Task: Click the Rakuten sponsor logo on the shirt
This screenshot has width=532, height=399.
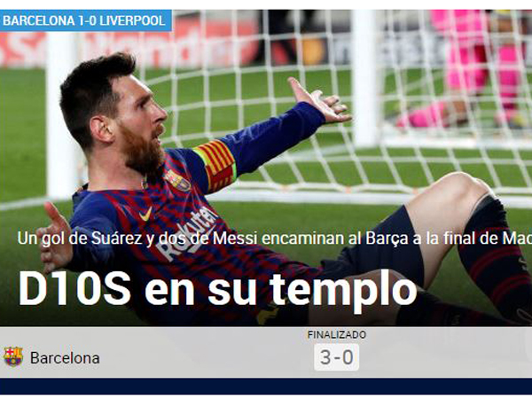Action: pos(190,231)
